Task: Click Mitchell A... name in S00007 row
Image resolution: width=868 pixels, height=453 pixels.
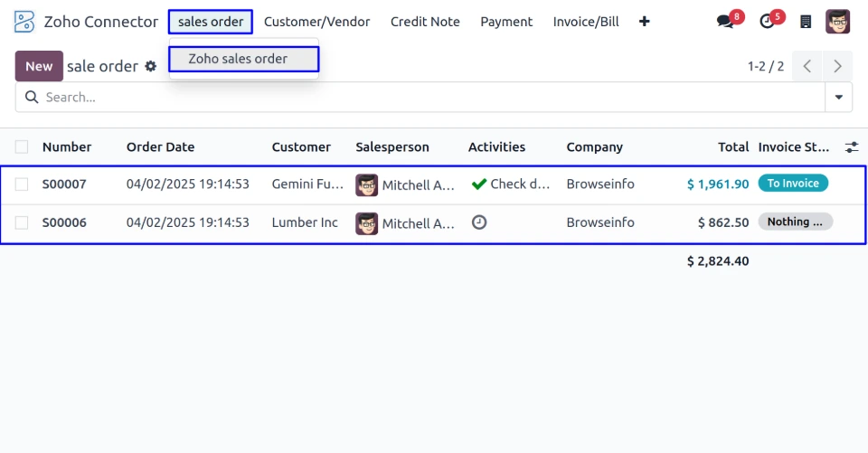Action: point(418,185)
